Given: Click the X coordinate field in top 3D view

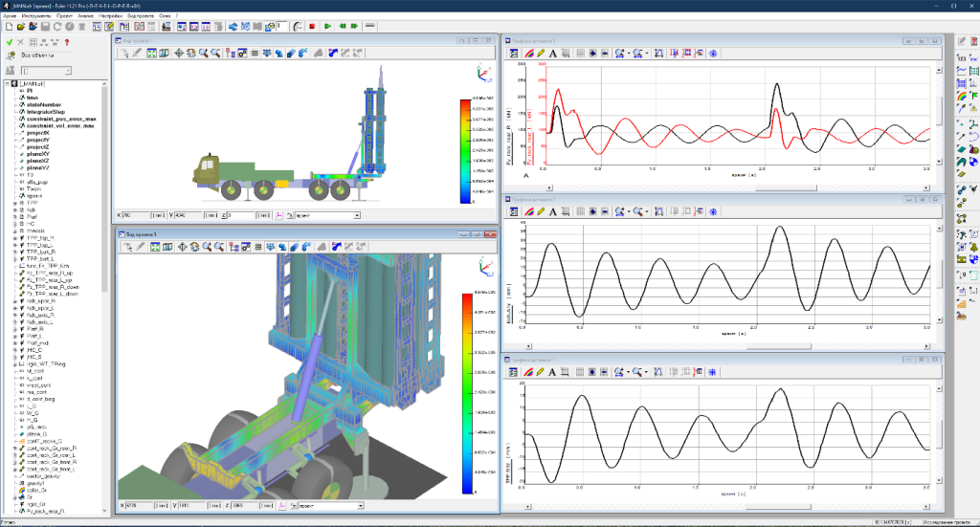Looking at the screenshot, I should coord(137,215).
